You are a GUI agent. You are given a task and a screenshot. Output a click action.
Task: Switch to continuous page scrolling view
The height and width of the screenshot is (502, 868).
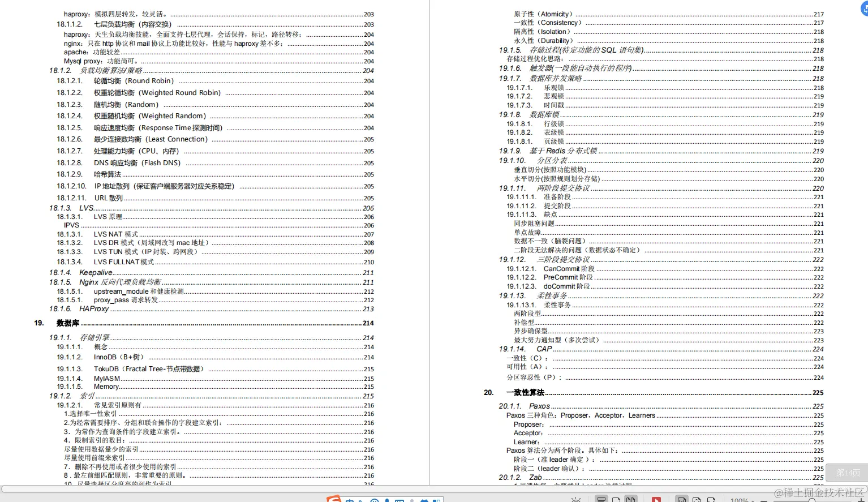(x=601, y=499)
